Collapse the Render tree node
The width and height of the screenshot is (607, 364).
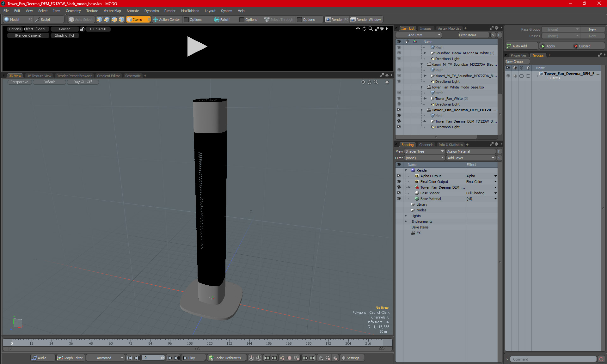tap(406, 170)
